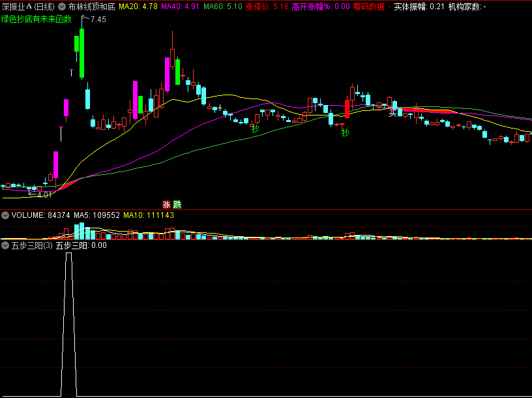
Task: Click the 实体振幅: 0.21 readout
Action: [419, 7]
